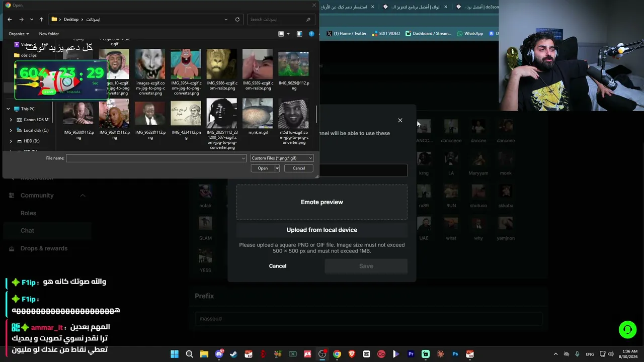
Task: Open the file dialog help icon
Action: pyautogui.click(x=311, y=34)
